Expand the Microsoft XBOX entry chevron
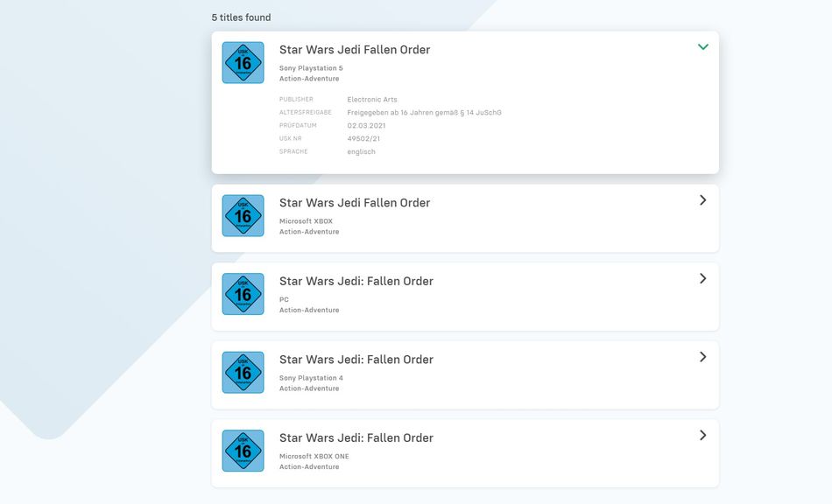832x504 pixels. [x=703, y=199]
